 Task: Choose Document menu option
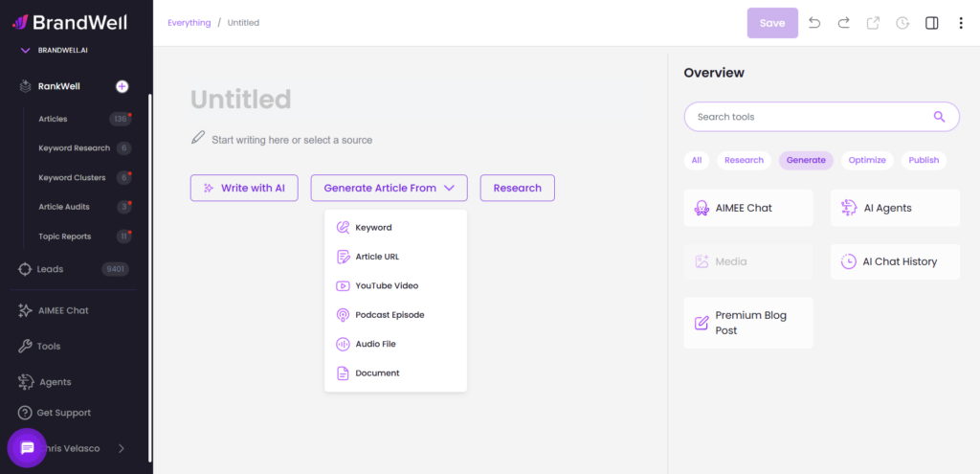[395, 372]
